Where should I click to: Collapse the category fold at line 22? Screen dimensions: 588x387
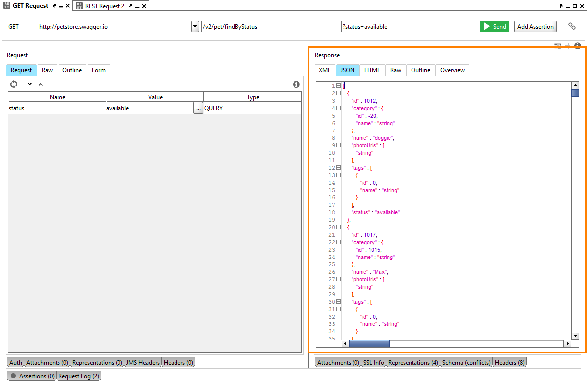(x=338, y=242)
